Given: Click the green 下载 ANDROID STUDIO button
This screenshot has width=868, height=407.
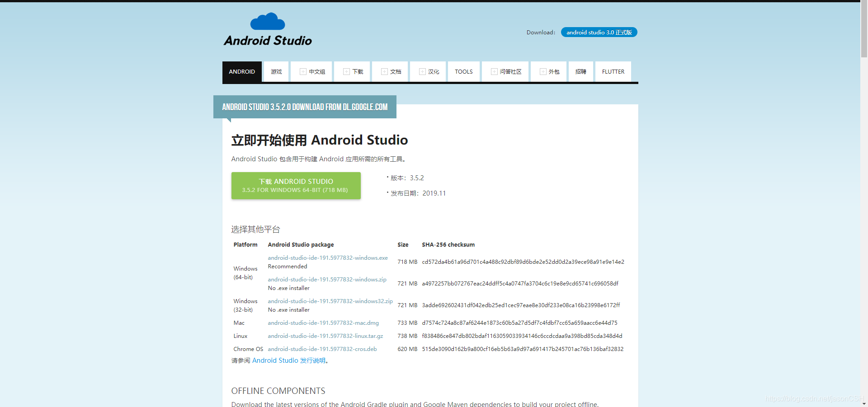Looking at the screenshot, I should [x=296, y=186].
